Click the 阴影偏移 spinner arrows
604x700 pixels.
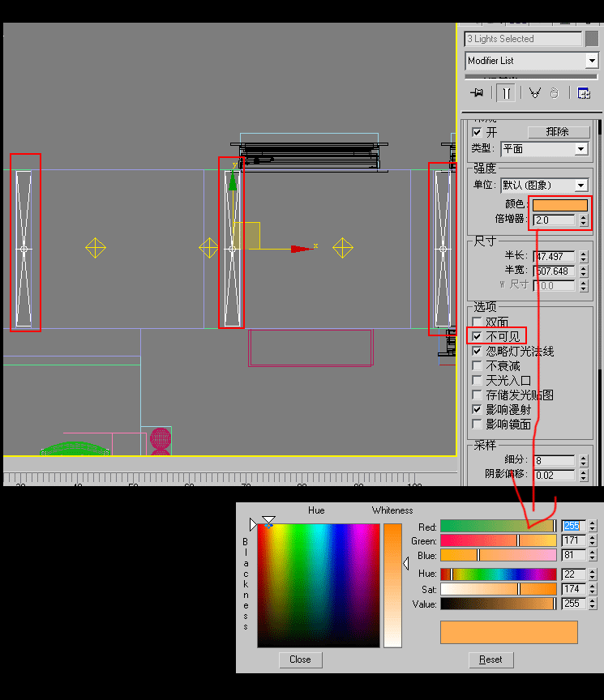coord(584,475)
